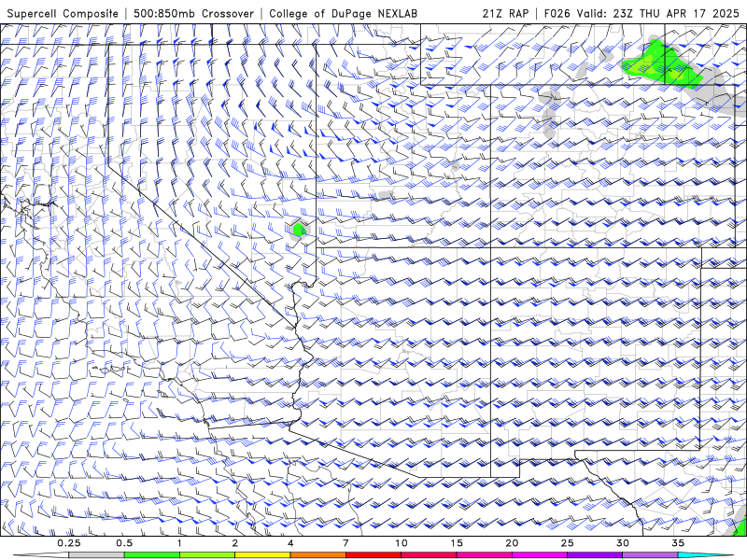Select the orange 4–7 colorbar segment
Screen dimensions: 747x560
317,555
